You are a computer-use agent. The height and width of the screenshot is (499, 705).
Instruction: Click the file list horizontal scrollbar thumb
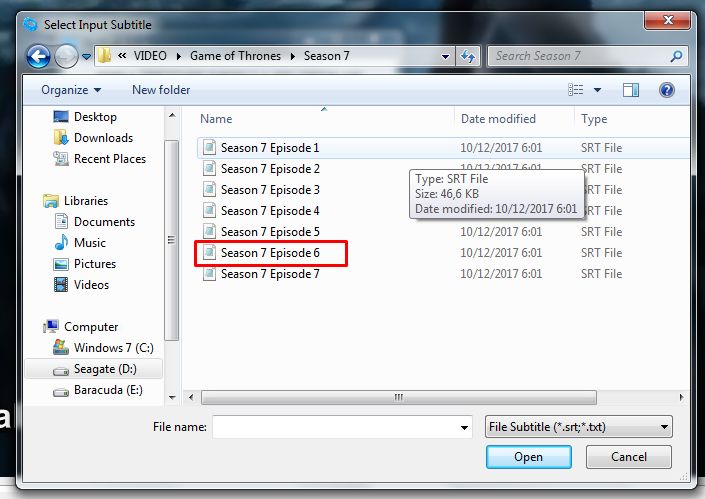[x=399, y=397]
